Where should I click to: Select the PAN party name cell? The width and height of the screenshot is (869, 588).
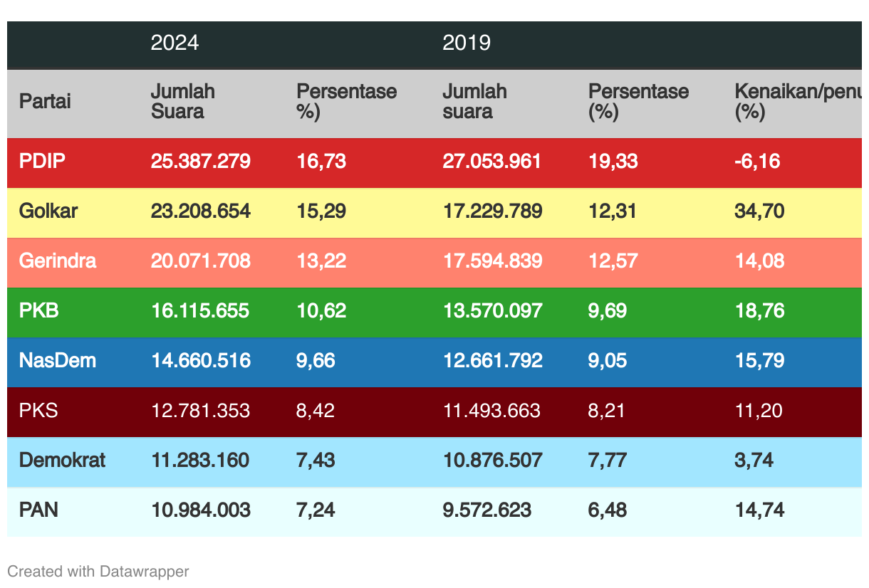[39, 510]
